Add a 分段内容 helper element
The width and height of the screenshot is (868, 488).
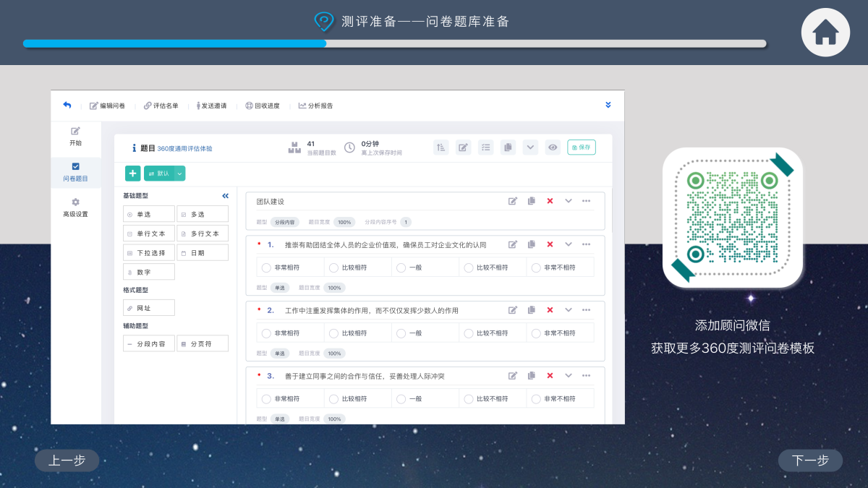pyautogui.click(x=149, y=343)
